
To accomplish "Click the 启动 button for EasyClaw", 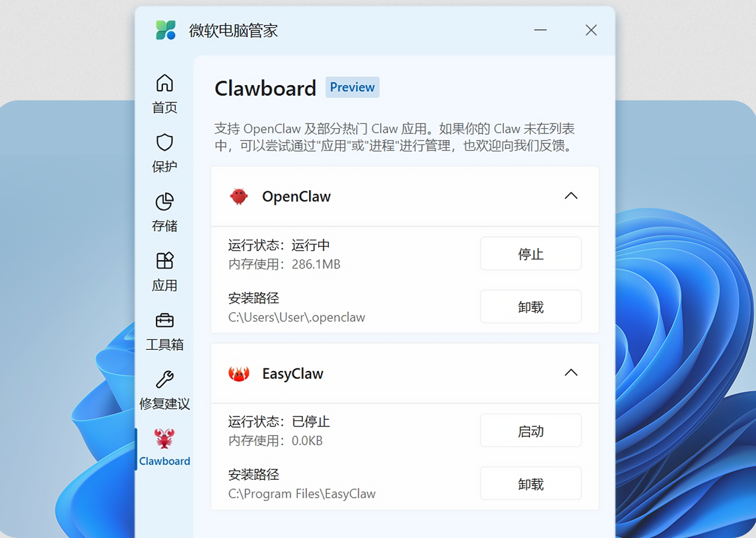I will coord(530,430).
